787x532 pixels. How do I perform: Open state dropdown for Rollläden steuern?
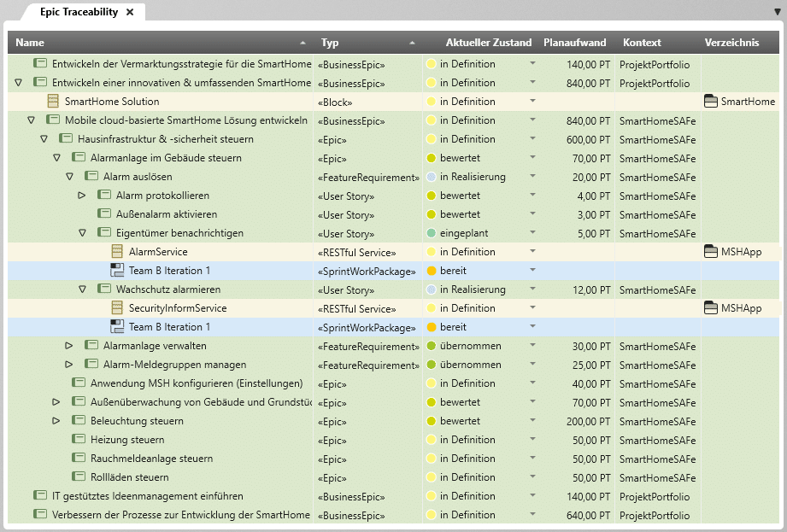point(532,477)
